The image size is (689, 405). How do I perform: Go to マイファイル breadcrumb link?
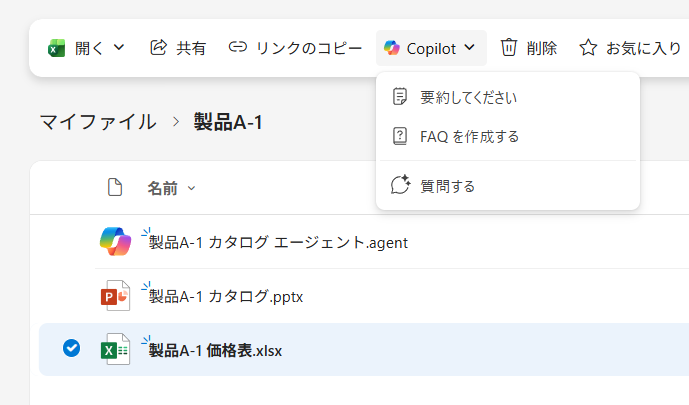(x=97, y=122)
